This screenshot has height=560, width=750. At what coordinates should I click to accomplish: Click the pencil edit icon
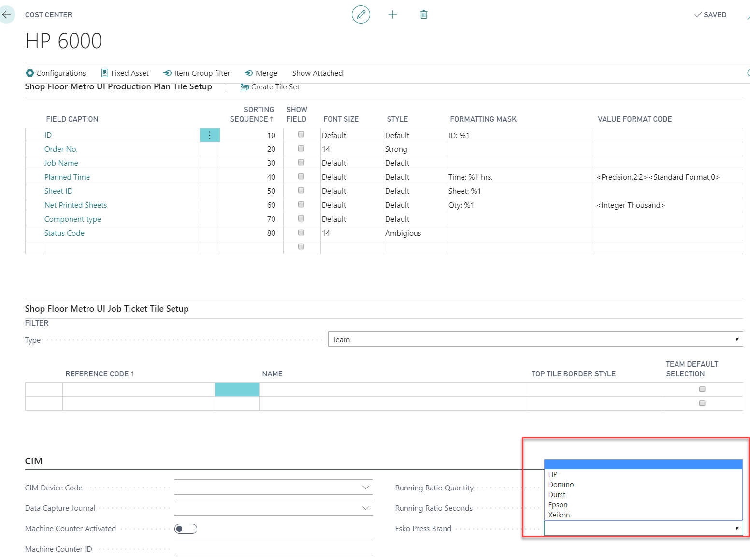point(361,14)
